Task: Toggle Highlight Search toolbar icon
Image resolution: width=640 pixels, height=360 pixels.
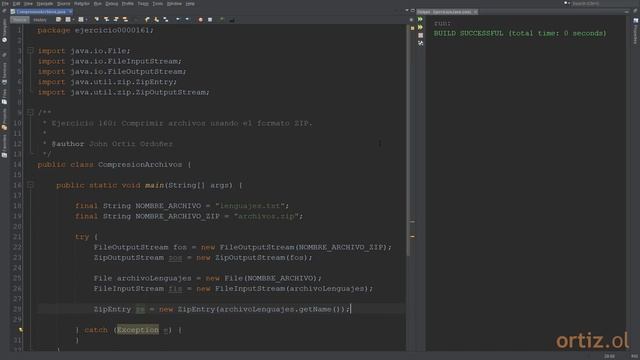Action: [x=125, y=19]
